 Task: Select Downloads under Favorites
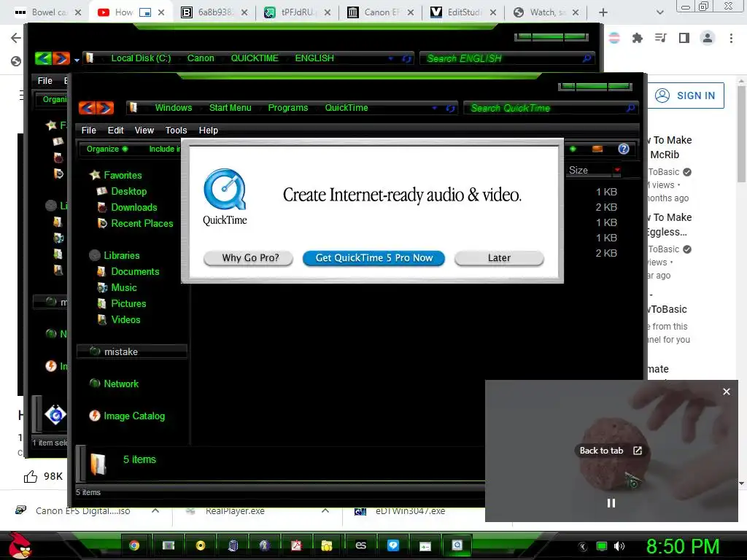(134, 208)
